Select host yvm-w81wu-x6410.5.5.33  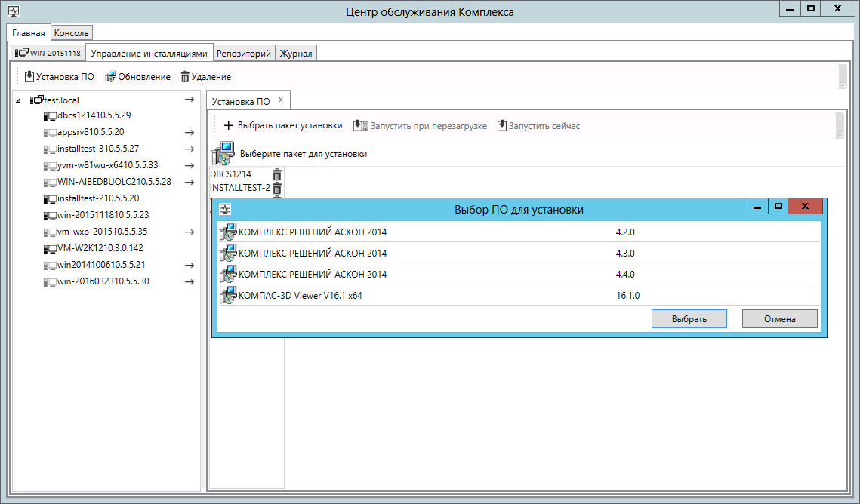[x=100, y=165]
